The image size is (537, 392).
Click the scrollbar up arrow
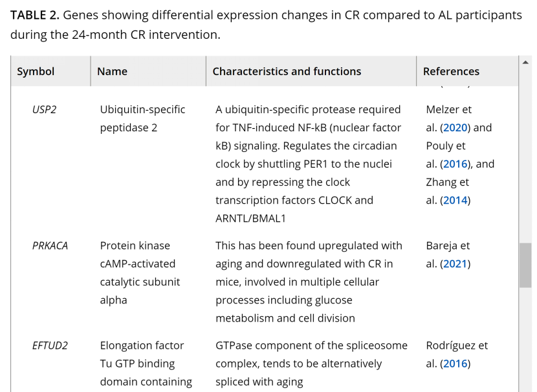click(x=525, y=61)
